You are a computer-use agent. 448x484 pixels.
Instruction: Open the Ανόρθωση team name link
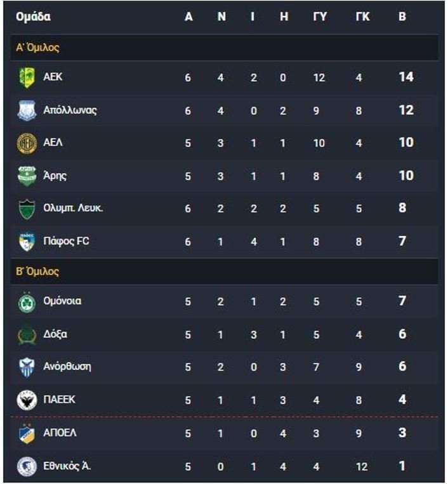[67, 367]
